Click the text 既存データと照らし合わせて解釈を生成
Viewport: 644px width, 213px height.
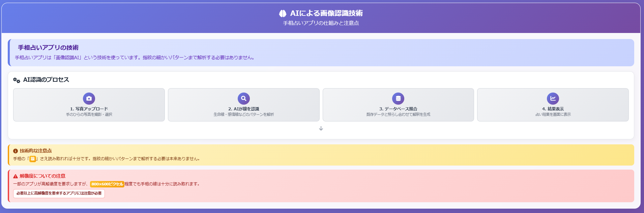click(x=398, y=115)
